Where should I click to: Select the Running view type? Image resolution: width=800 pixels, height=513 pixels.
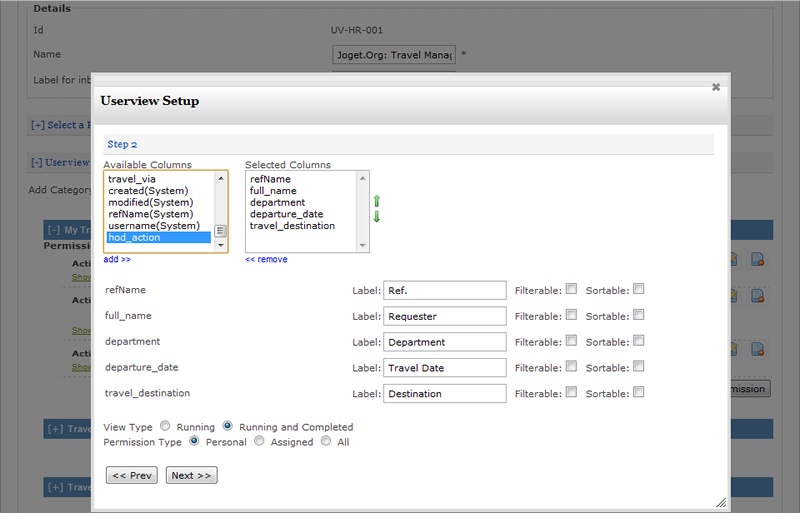(165, 426)
